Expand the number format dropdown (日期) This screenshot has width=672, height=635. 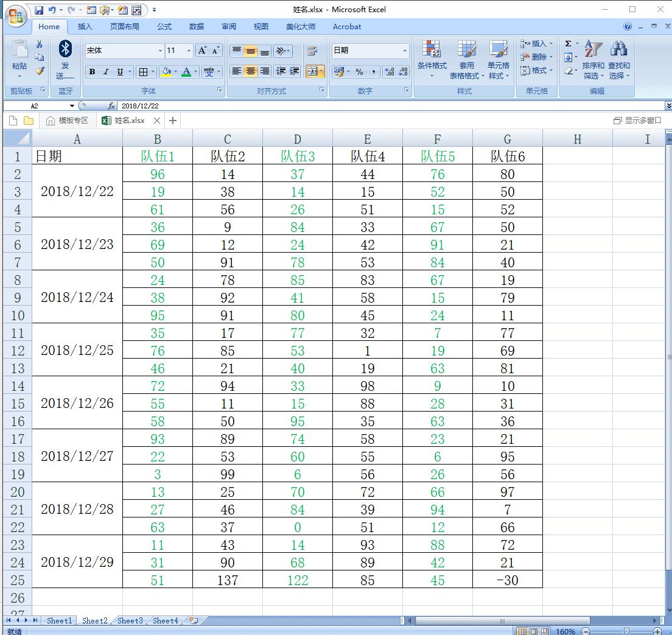click(x=405, y=51)
